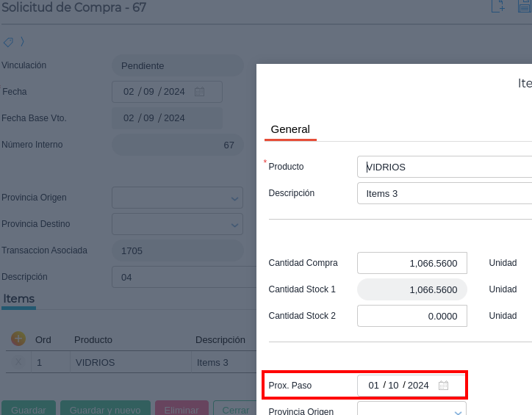Expand the Provincia Origen dropdown in the form
Image resolution: width=532 pixels, height=415 pixels.
(x=234, y=198)
